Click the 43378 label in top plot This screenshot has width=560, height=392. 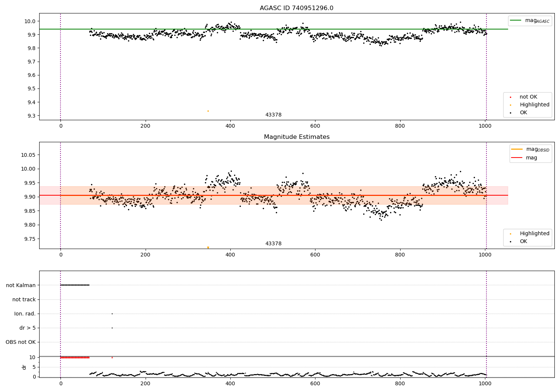click(x=273, y=115)
